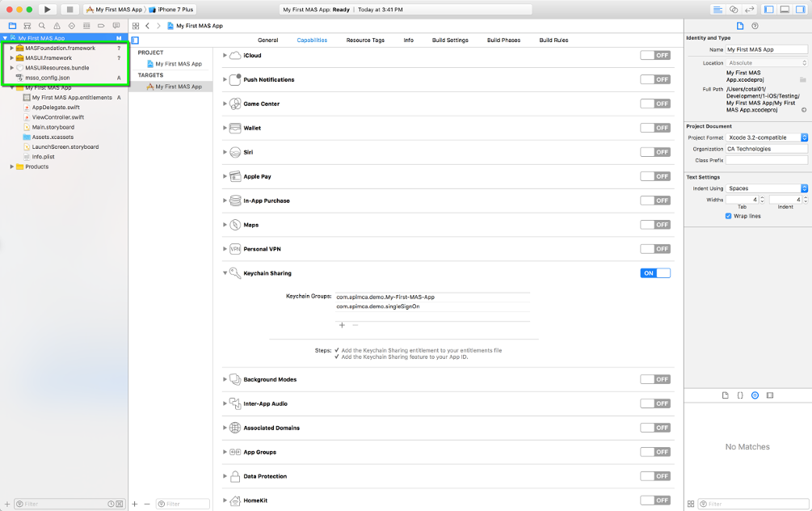Open the Build Settings tab

(x=450, y=40)
